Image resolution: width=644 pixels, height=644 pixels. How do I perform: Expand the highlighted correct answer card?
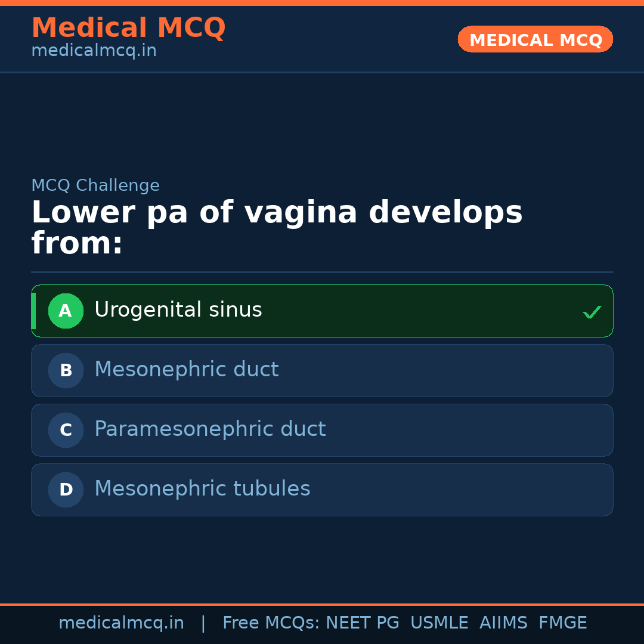322,311
